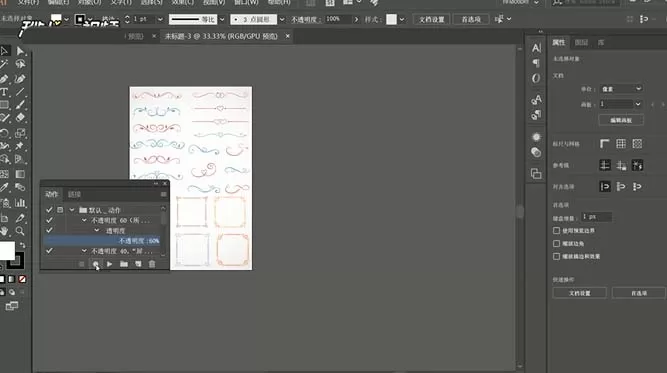Screen dimensions: 667x373
Task: Show rulers icon in Properties panel
Action: pos(604,144)
